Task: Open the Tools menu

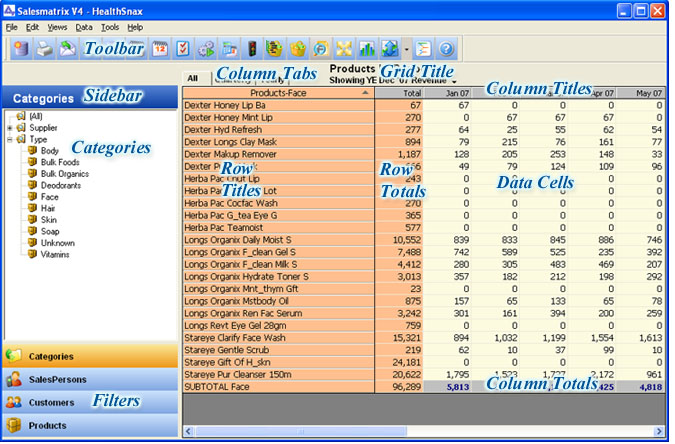Action: coord(110,28)
